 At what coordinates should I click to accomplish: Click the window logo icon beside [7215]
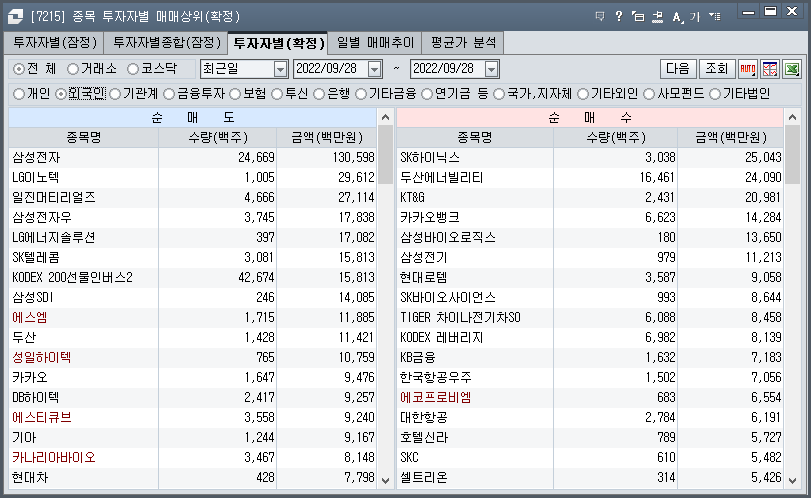click(15, 17)
